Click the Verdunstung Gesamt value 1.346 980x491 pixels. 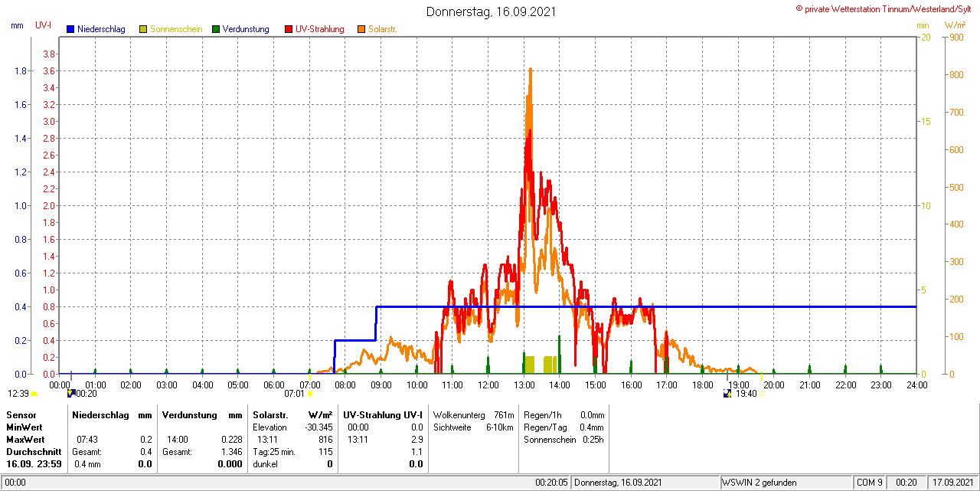(230, 452)
